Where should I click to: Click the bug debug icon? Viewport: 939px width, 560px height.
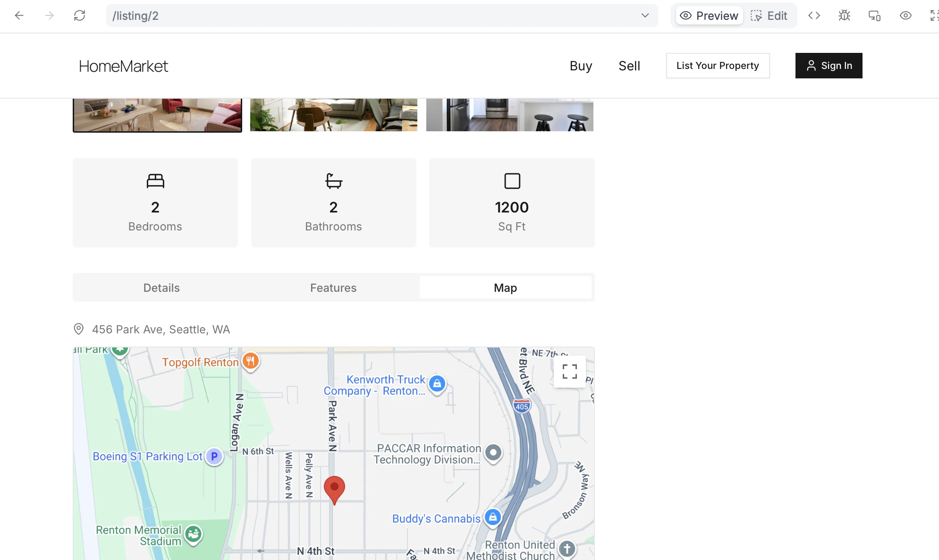(844, 16)
